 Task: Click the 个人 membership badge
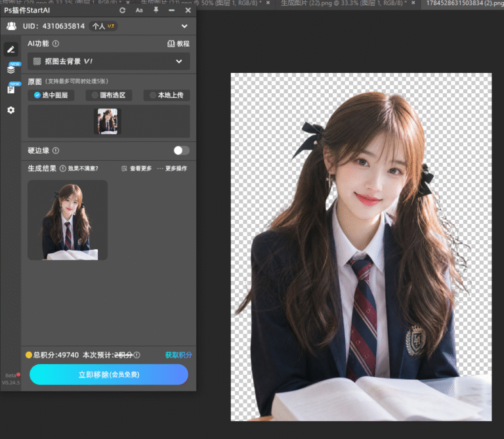pos(103,26)
